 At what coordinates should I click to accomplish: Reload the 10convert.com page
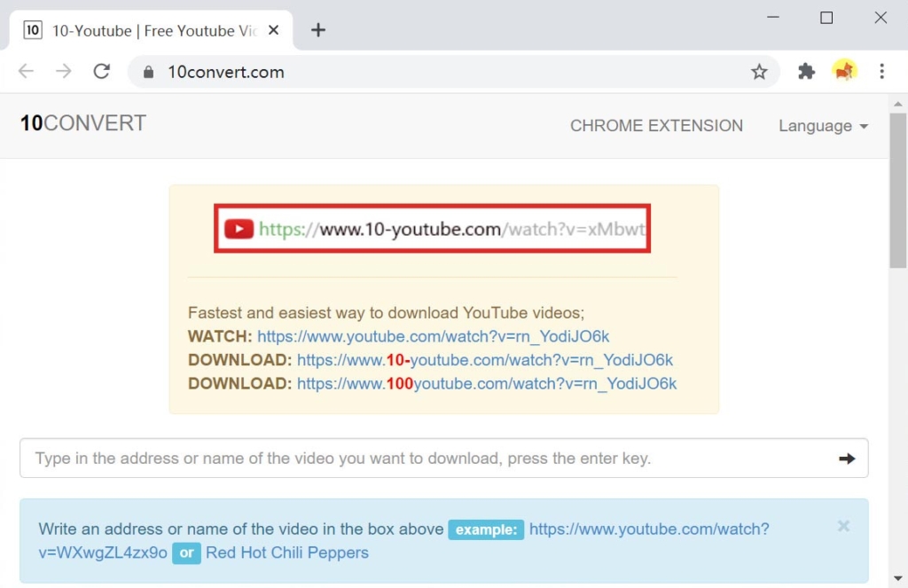click(102, 71)
